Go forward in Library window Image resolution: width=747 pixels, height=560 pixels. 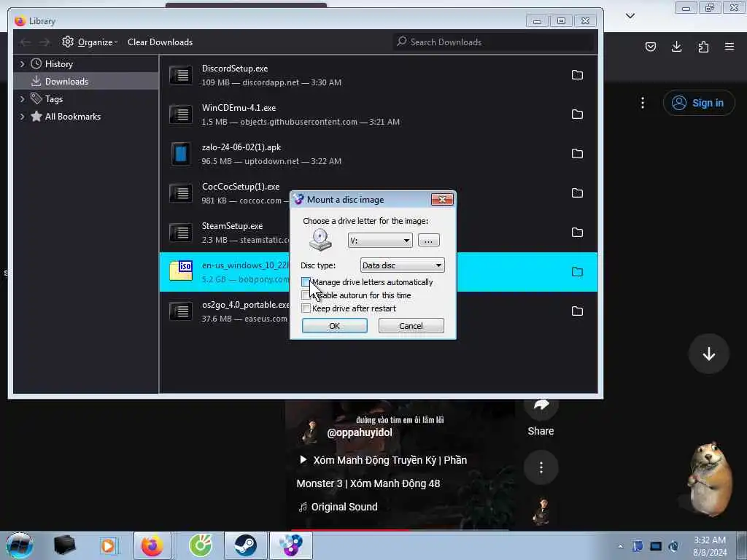tap(44, 42)
